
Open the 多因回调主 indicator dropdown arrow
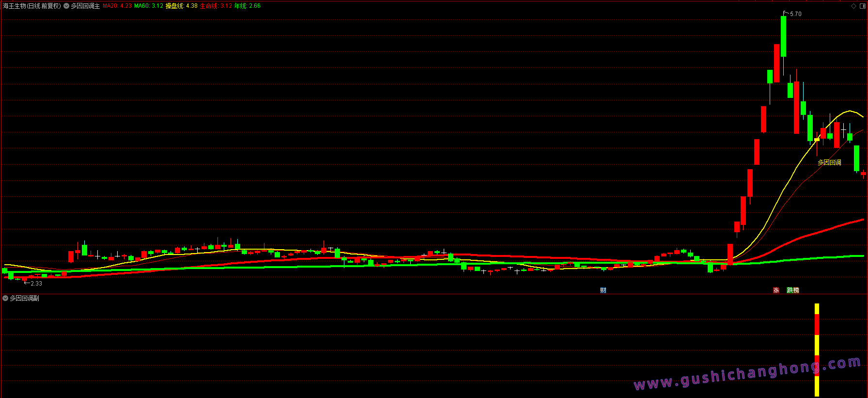tap(66, 6)
